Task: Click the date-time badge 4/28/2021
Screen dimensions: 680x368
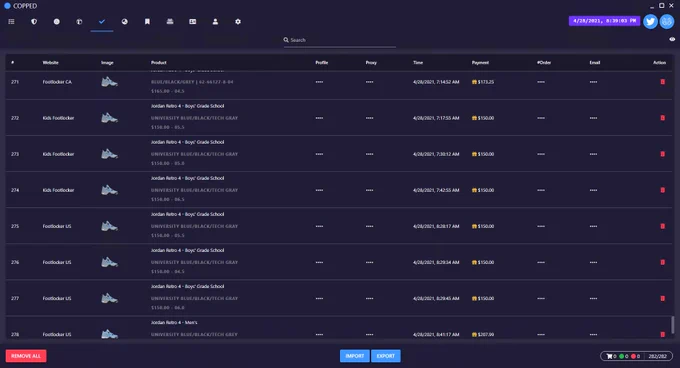Action: coord(605,21)
